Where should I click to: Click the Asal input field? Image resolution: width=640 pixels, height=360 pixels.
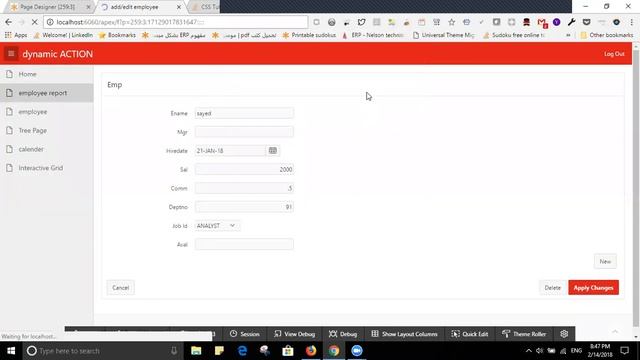tap(244, 244)
